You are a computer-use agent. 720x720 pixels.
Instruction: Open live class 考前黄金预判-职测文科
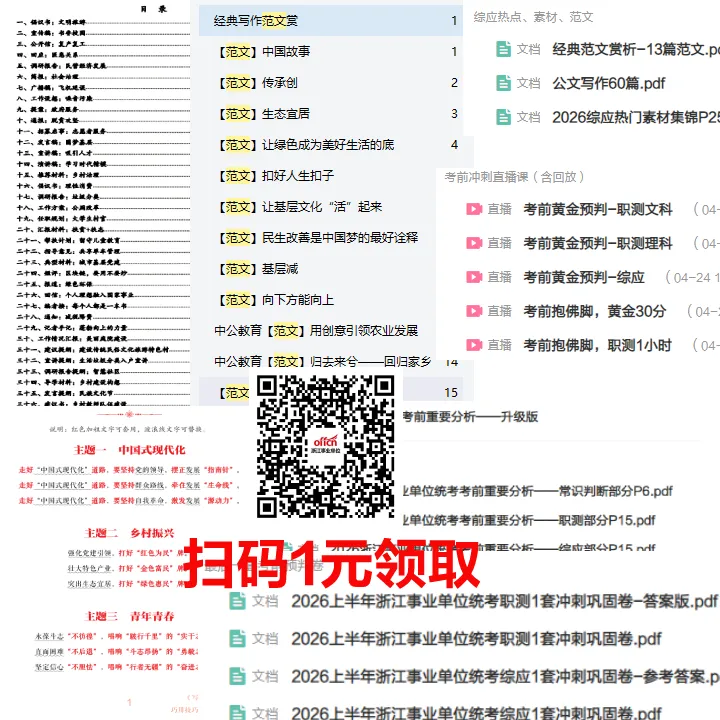pos(598,209)
